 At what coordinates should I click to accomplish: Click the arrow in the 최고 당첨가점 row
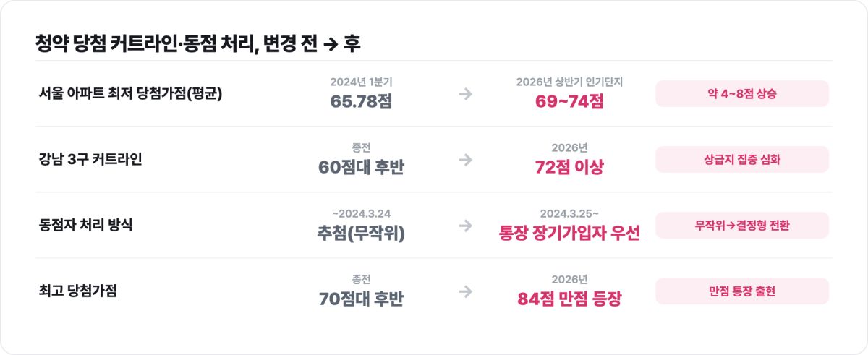pos(466,291)
